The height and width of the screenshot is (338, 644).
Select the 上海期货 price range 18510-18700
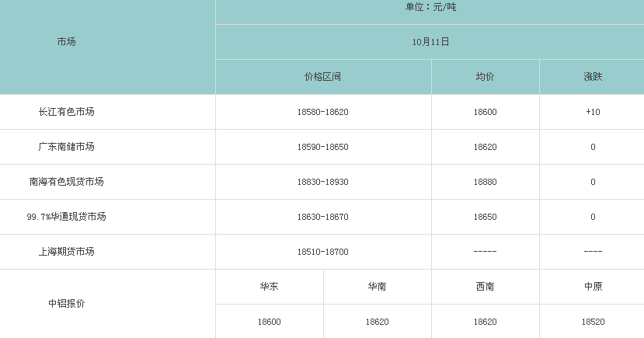[x=322, y=252]
